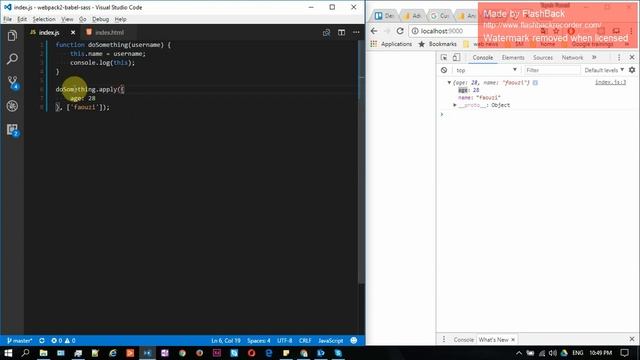Image resolution: width=640 pixels, height=360 pixels.
Task: Click UTF-8 encoding in status bar
Action: click(284, 340)
